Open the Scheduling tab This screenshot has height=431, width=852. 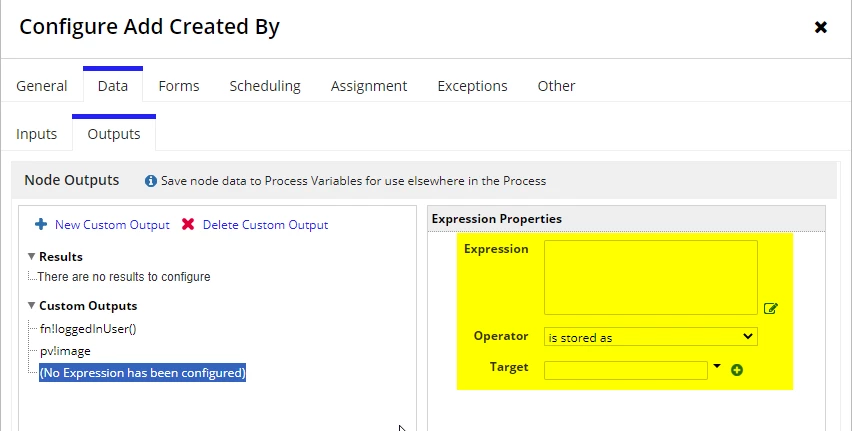(265, 86)
